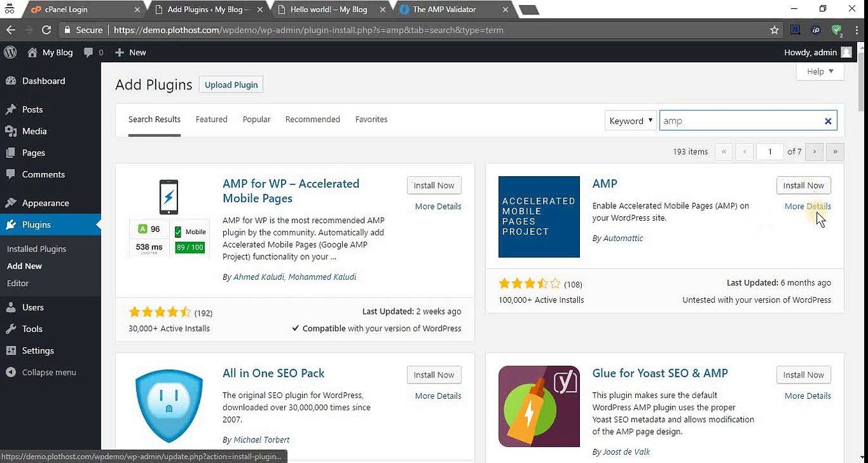868x463 pixels.
Task: Open My Blog site home icon
Action: pyautogui.click(x=33, y=53)
